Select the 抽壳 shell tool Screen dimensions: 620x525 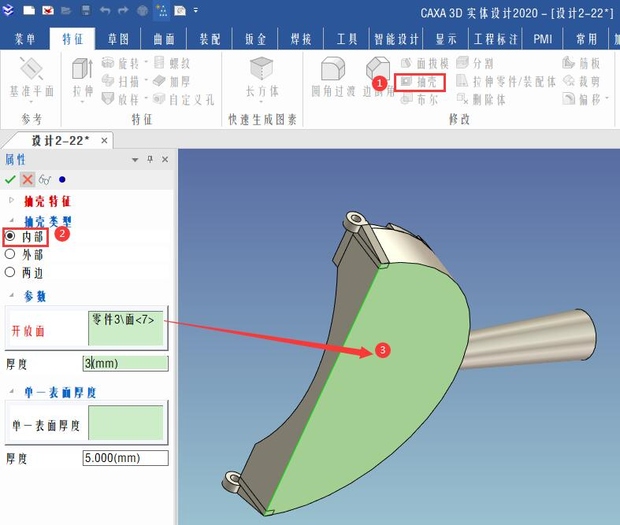click(x=419, y=82)
